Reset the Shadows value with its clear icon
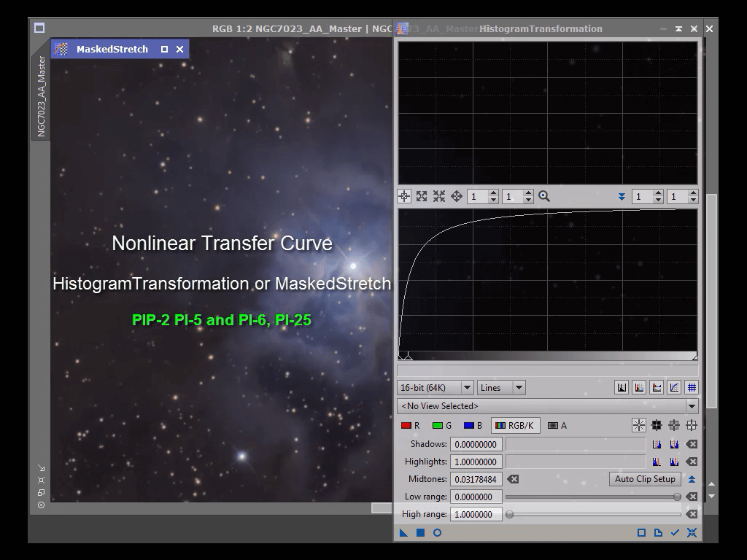The height and width of the screenshot is (560, 747). [x=692, y=444]
